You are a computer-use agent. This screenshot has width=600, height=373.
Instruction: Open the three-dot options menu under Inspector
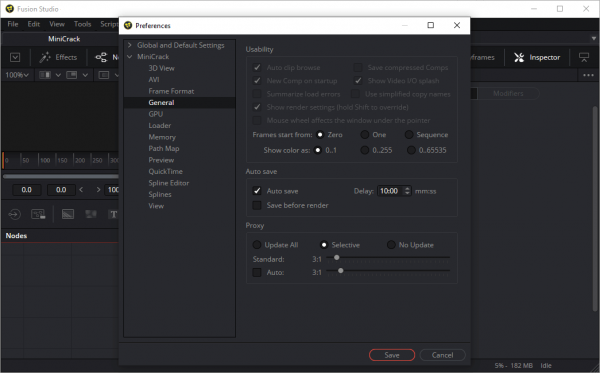tap(589, 75)
